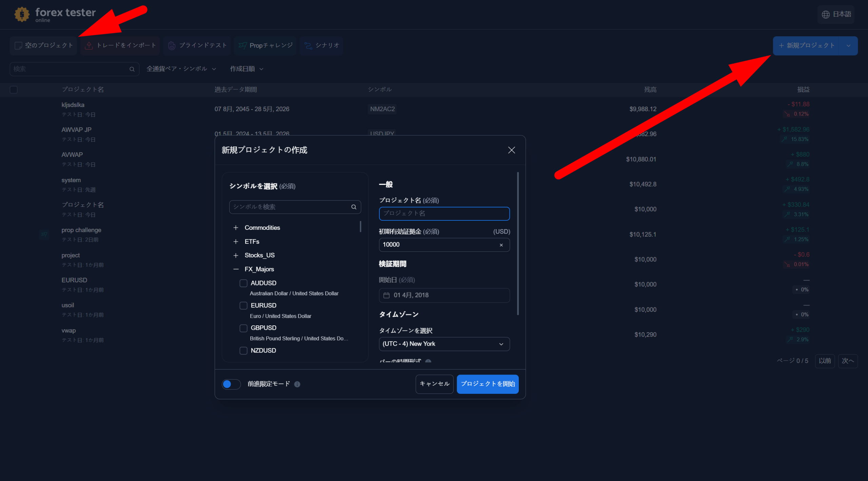Open the 作成日順 sort dropdown
Screen dimensions: 868x481
[246, 69]
